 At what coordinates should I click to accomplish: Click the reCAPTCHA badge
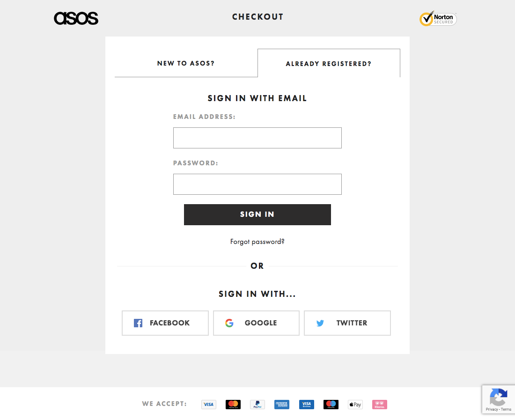499,399
